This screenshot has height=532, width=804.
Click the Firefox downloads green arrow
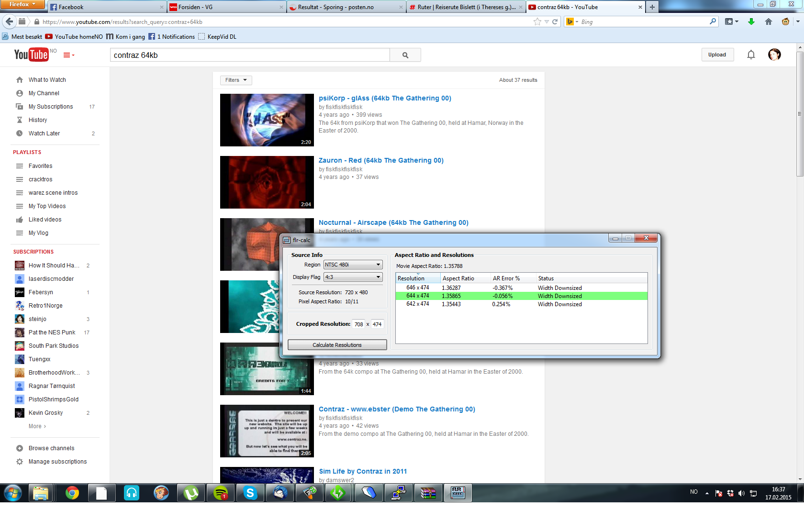pos(751,22)
